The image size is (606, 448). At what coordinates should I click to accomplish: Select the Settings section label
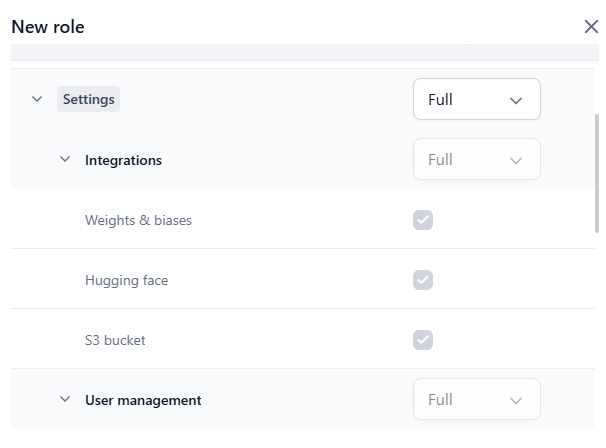tap(89, 100)
